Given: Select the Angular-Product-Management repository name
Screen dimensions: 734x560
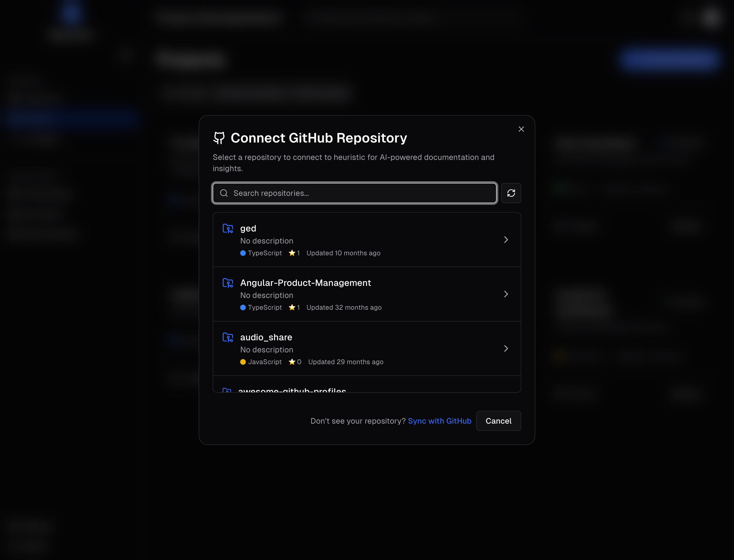Looking at the screenshot, I should click(305, 283).
